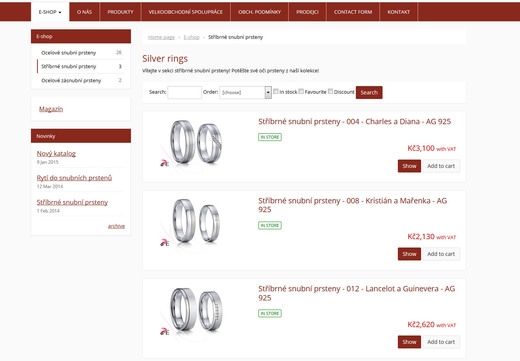The image size is (520, 361).
Task: Open the E-SHOP dropdown menu
Action: click(50, 12)
